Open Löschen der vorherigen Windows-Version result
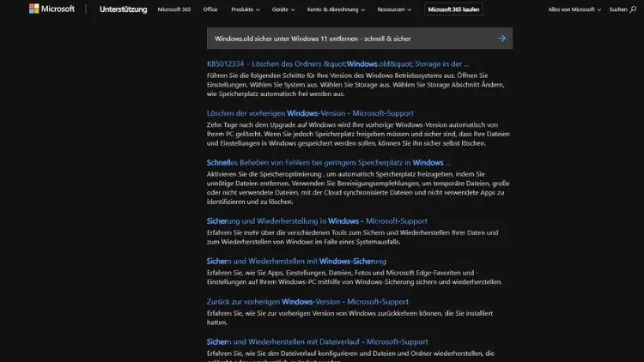This screenshot has height=362, width=644. pyautogui.click(x=310, y=113)
